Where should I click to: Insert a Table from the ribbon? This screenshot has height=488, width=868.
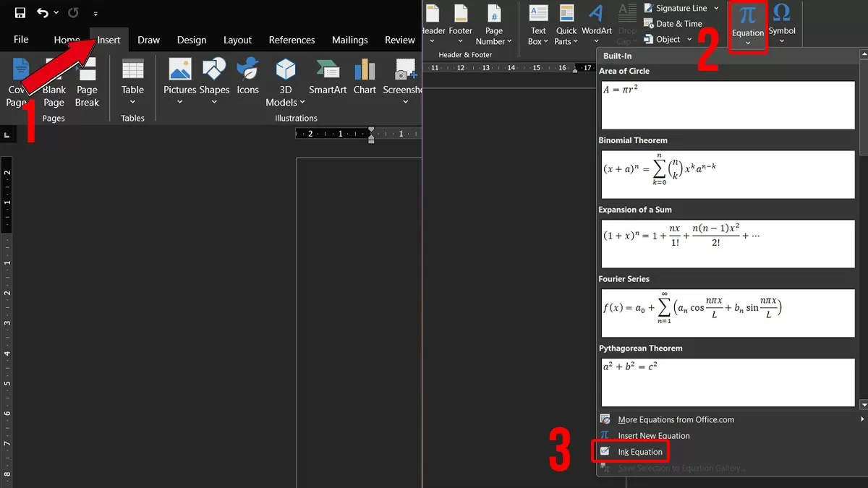coord(132,81)
